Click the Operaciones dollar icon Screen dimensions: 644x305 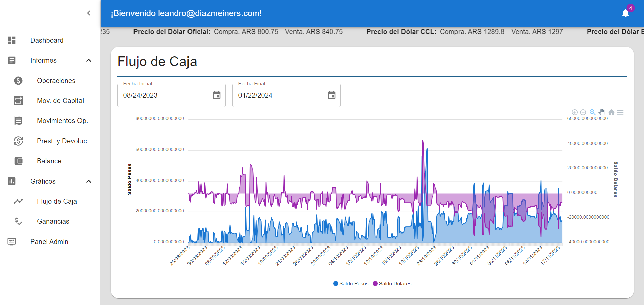(x=18, y=81)
